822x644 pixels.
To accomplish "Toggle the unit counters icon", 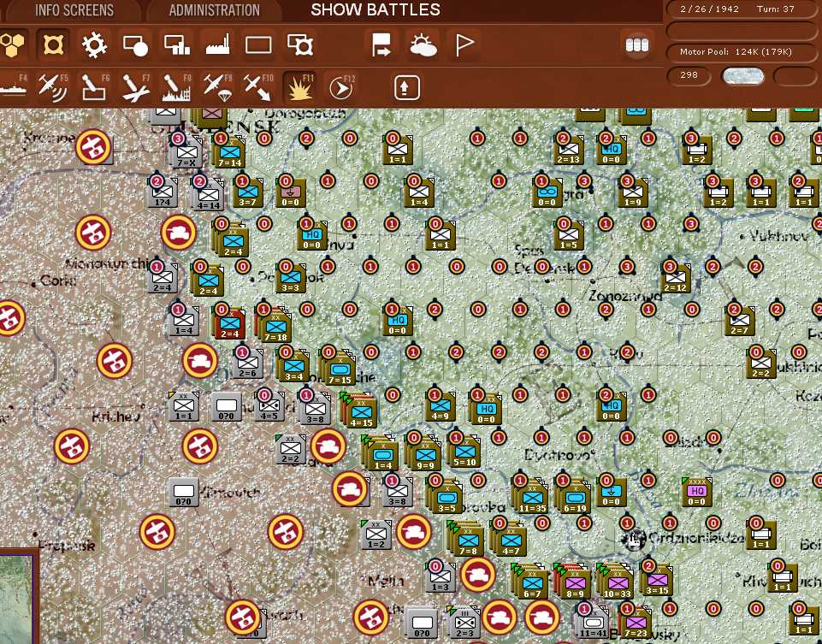I will 637,45.
